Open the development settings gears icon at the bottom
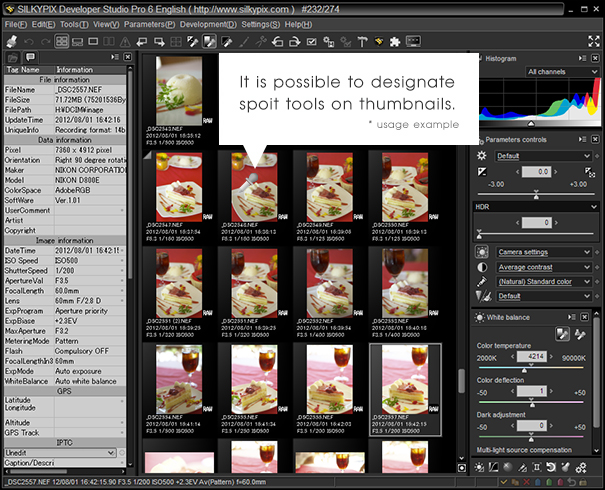605x490 pixels. [x=581, y=468]
